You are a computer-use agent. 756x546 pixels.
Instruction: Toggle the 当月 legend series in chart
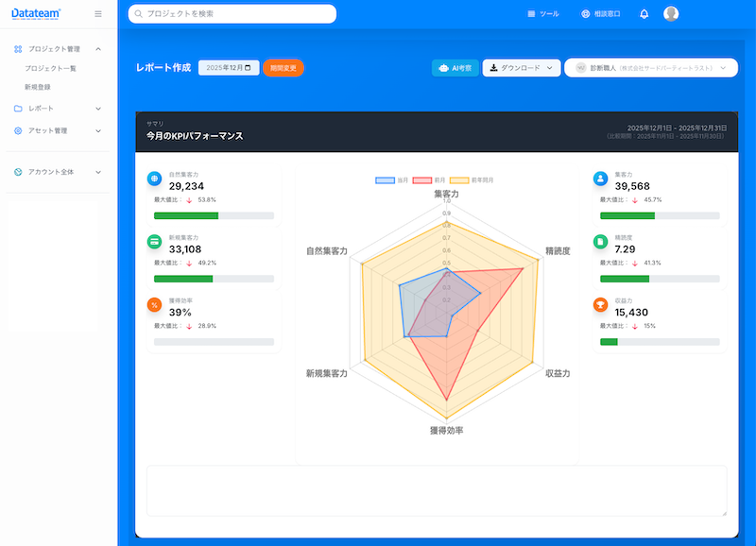click(x=393, y=179)
